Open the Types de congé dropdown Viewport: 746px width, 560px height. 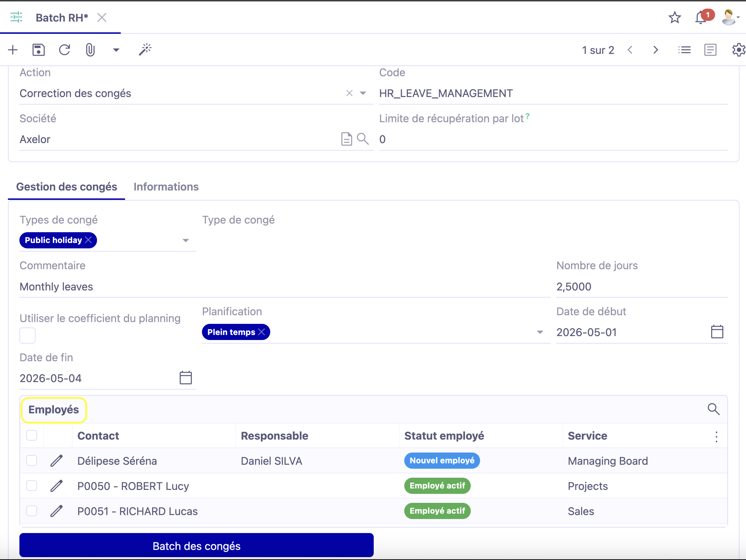click(185, 240)
